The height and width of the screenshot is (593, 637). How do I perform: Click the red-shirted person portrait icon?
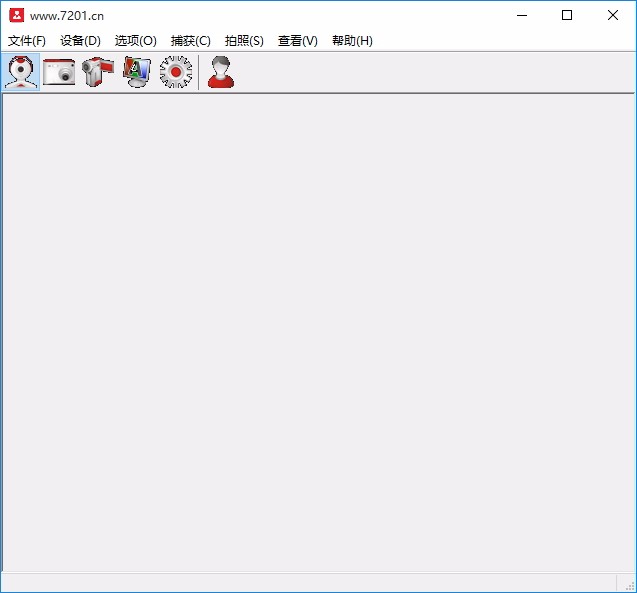point(221,72)
